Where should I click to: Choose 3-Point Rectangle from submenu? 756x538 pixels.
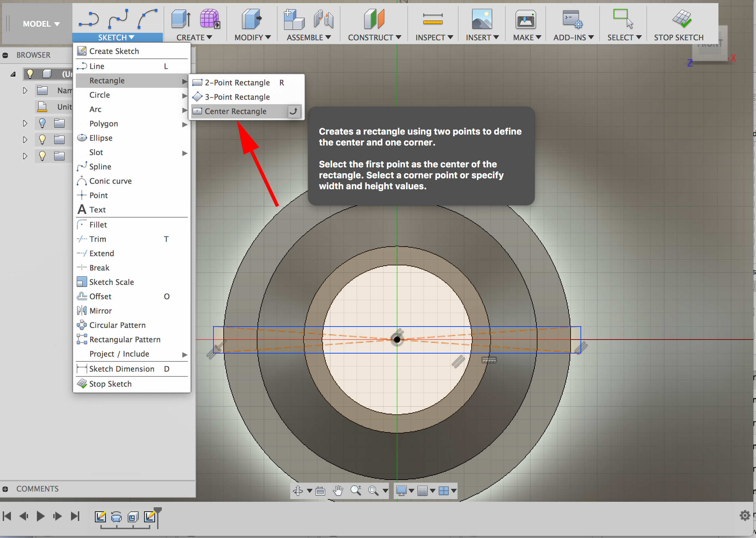tap(246, 97)
